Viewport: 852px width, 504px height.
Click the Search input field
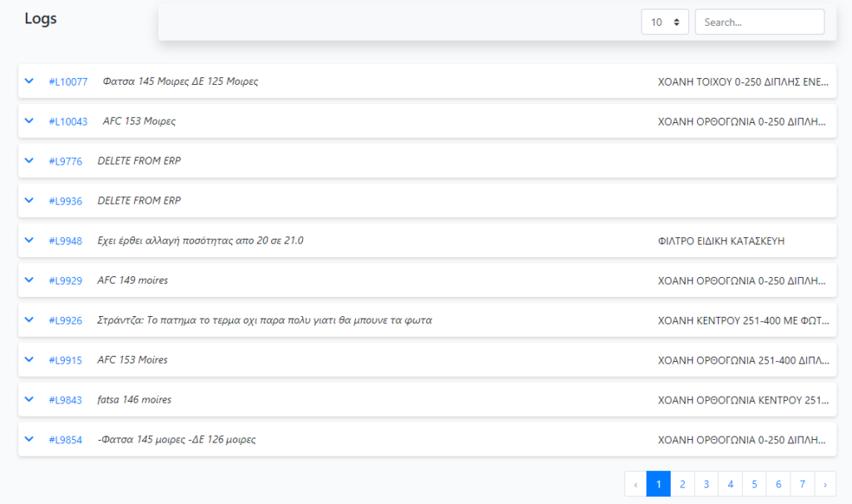coord(759,22)
